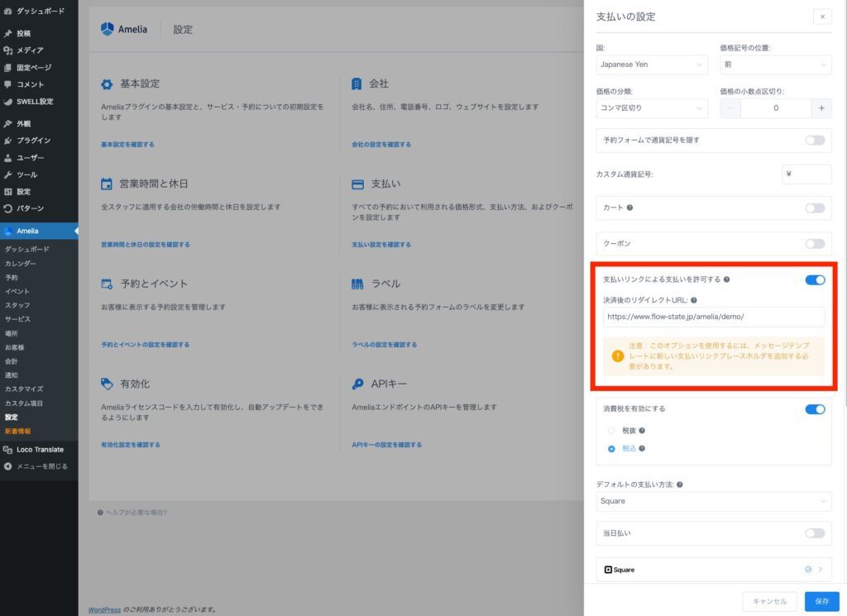Click the 保存 button
The width and height of the screenshot is (847, 616).
821,601
